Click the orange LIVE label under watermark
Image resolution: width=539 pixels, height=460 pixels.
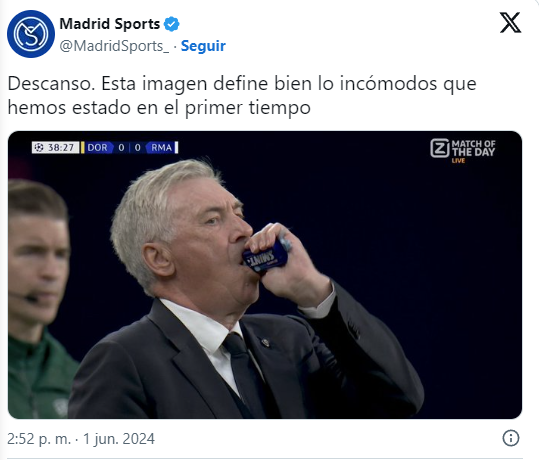(x=458, y=161)
